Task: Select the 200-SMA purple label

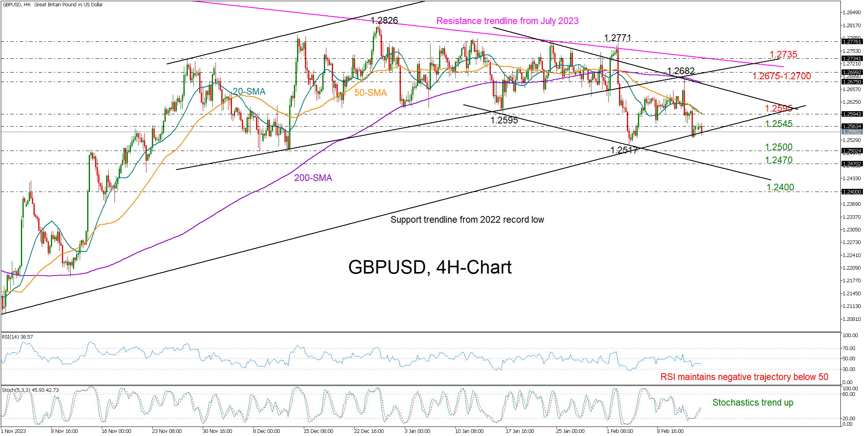Action: 313,178
